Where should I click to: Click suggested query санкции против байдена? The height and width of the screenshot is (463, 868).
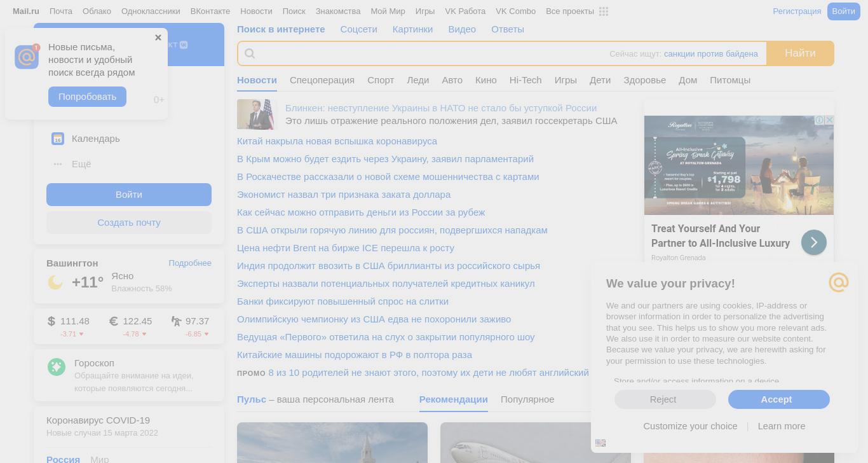coord(711,54)
